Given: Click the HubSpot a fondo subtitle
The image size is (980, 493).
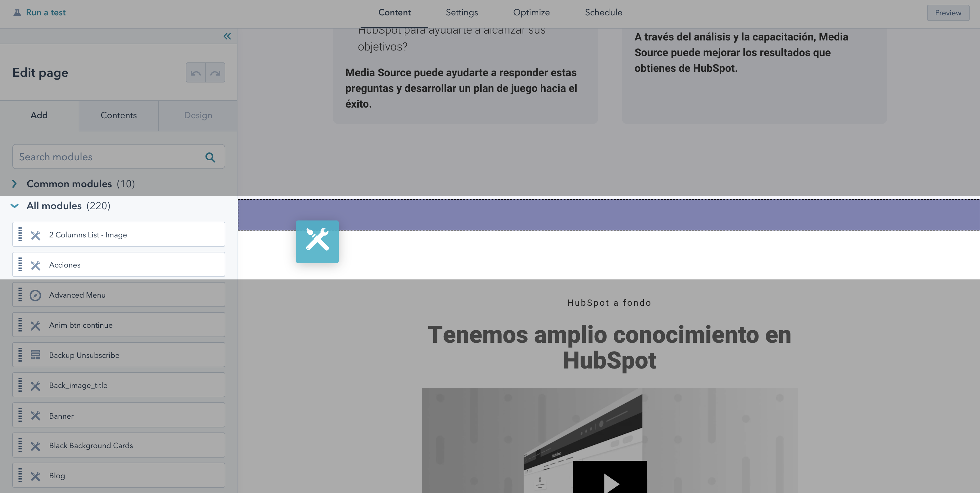Looking at the screenshot, I should pos(609,303).
